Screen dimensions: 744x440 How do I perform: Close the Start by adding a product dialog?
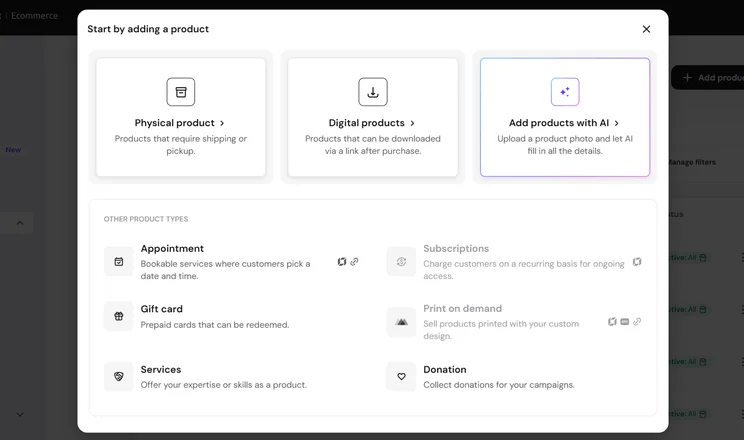click(646, 29)
